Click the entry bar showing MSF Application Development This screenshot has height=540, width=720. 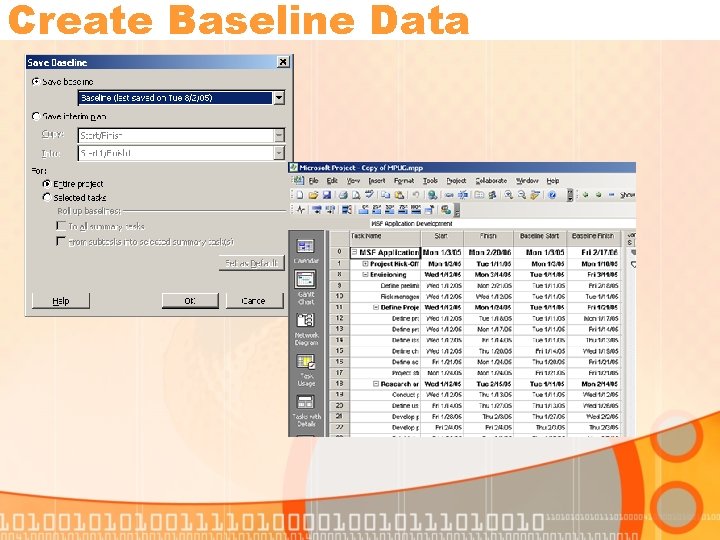[x=502, y=224]
